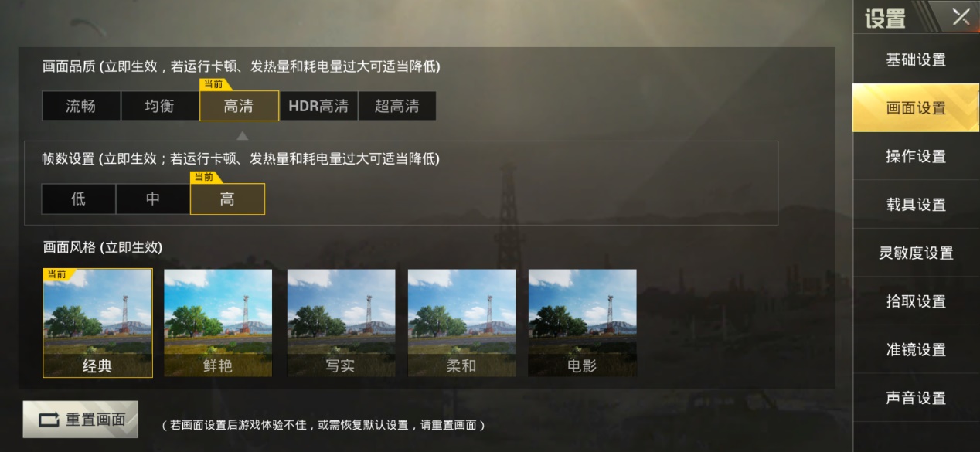The height and width of the screenshot is (452, 980).
Task: Pick the 鲜艳 style thumbnail
Action: 218,323
